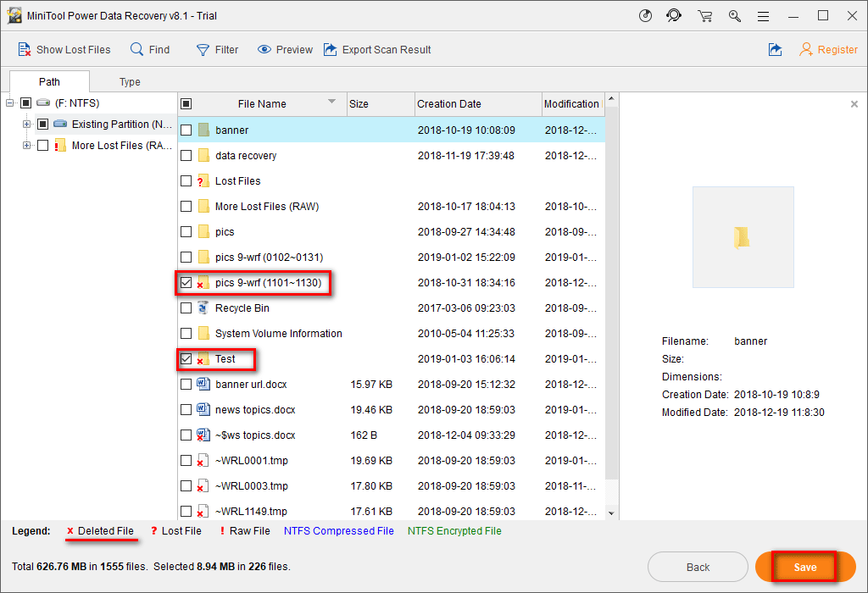Click the Register user icon
This screenshot has width=868, height=593.
pos(806,50)
